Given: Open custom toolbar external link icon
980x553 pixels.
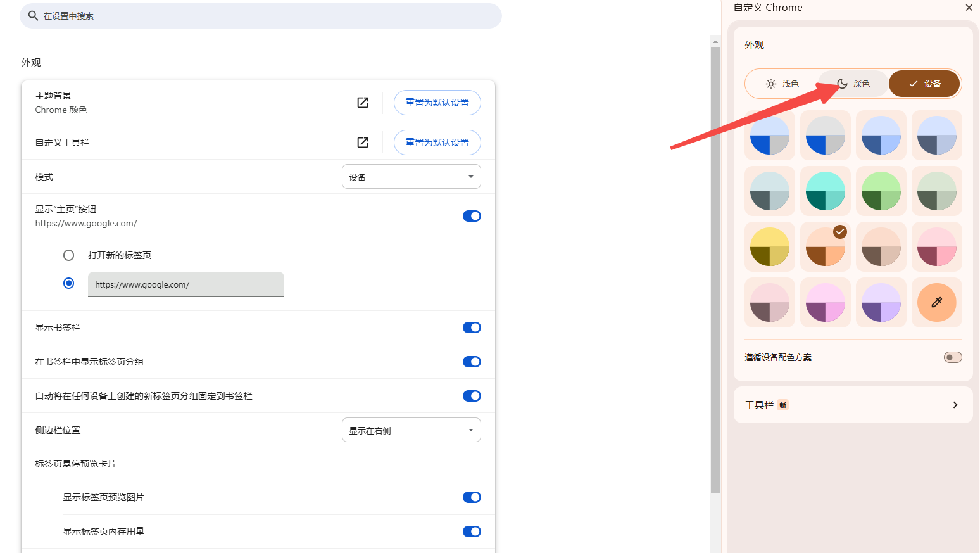Looking at the screenshot, I should click(x=363, y=143).
